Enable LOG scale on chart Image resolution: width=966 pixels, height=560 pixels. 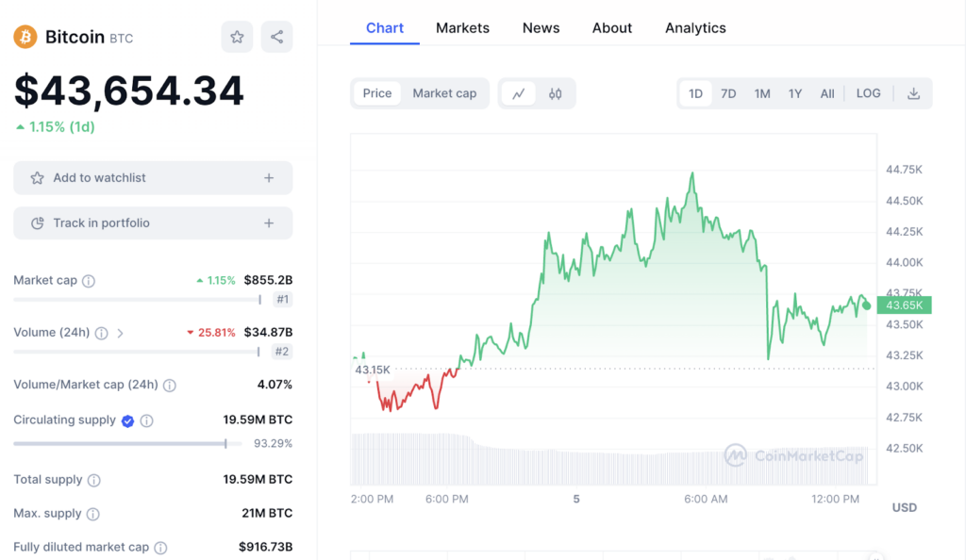click(x=868, y=93)
